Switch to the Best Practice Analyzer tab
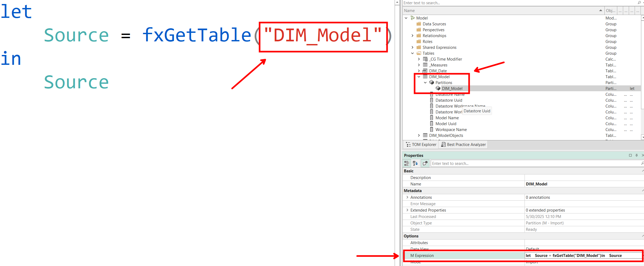 463,144
